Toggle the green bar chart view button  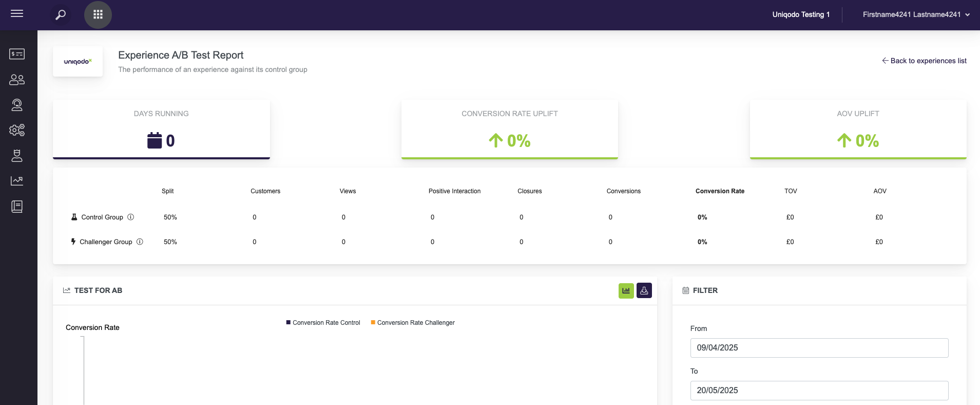click(626, 290)
